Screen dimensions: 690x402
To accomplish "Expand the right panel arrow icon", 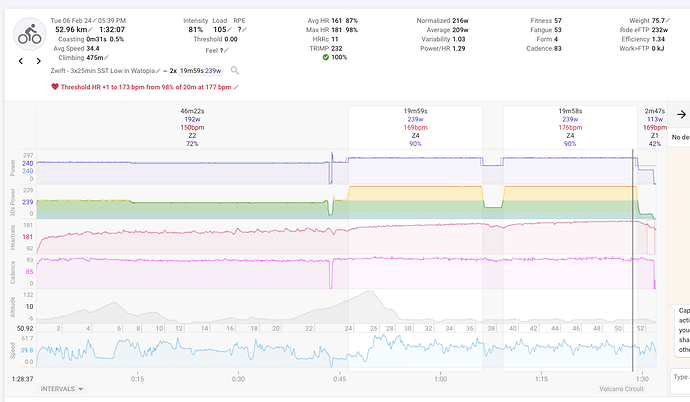I will point(681,114).
